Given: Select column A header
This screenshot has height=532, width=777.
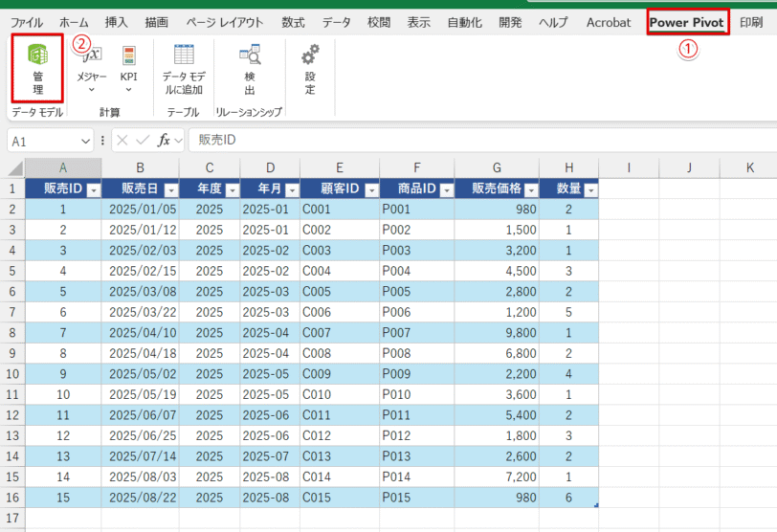Looking at the screenshot, I should point(63,167).
